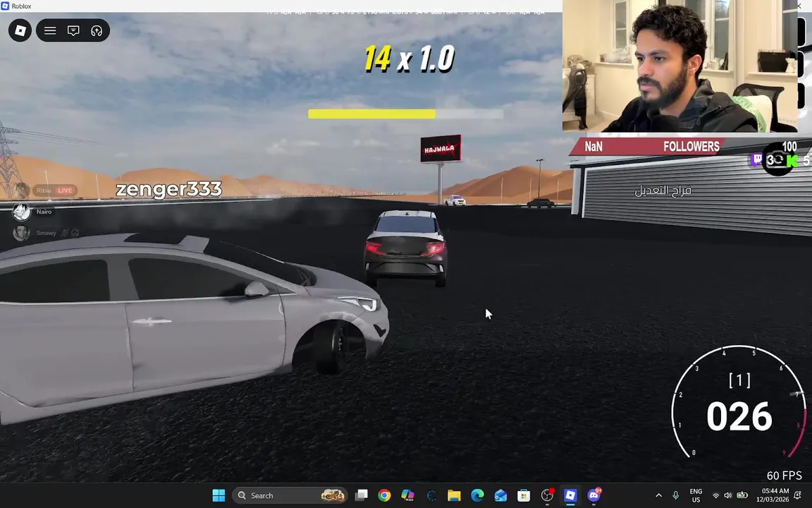The width and height of the screenshot is (812, 508).
Task: Click the green Kick logo in overlay
Action: click(x=792, y=161)
